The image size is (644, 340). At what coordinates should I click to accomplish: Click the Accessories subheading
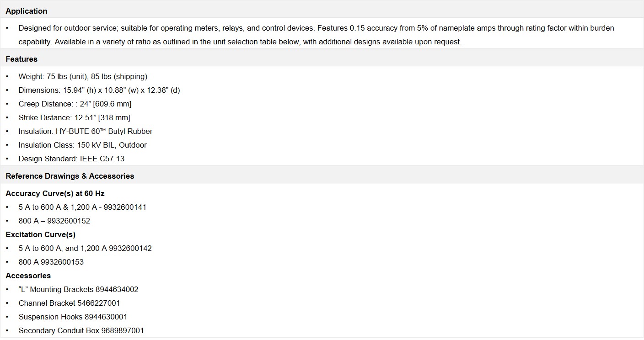[x=28, y=276]
